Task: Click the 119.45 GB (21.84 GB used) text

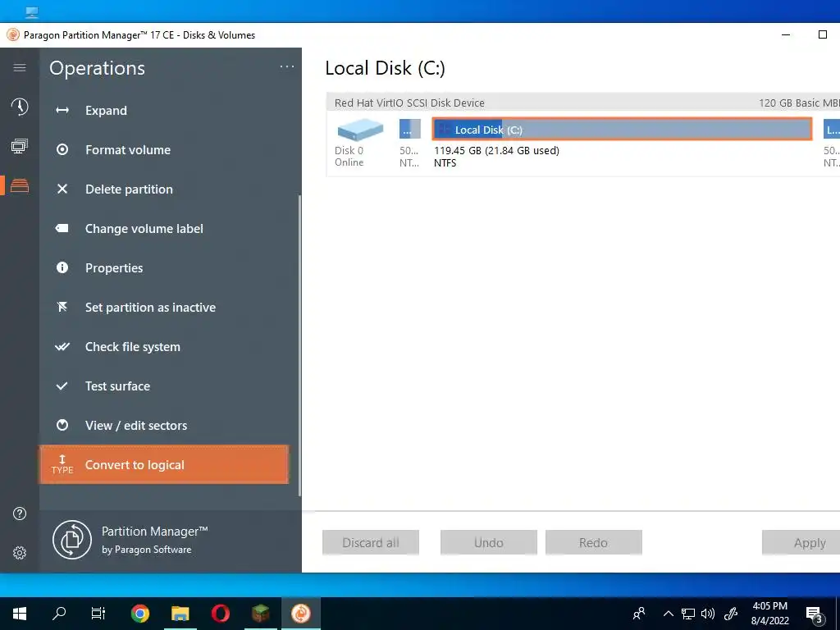Action: (496, 151)
